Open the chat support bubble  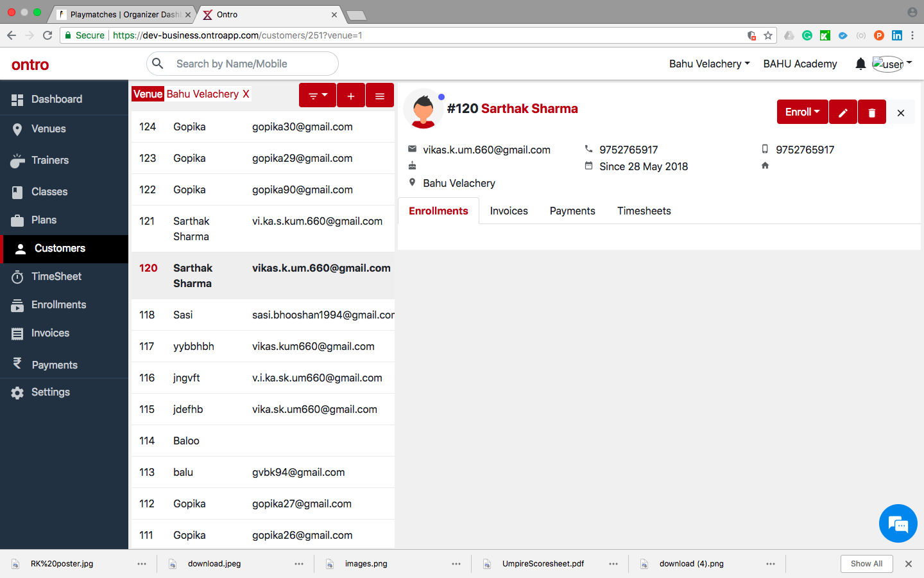(898, 524)
